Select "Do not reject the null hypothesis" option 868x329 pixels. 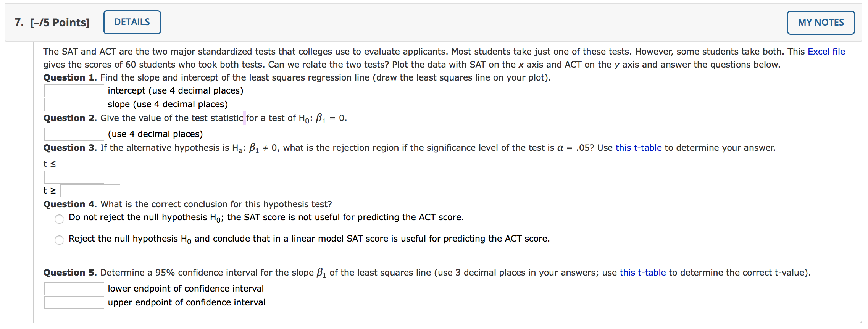(x=59, y=219)
